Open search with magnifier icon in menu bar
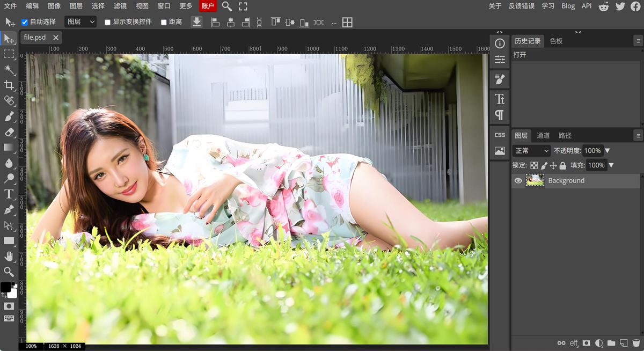 coord(227,6)
